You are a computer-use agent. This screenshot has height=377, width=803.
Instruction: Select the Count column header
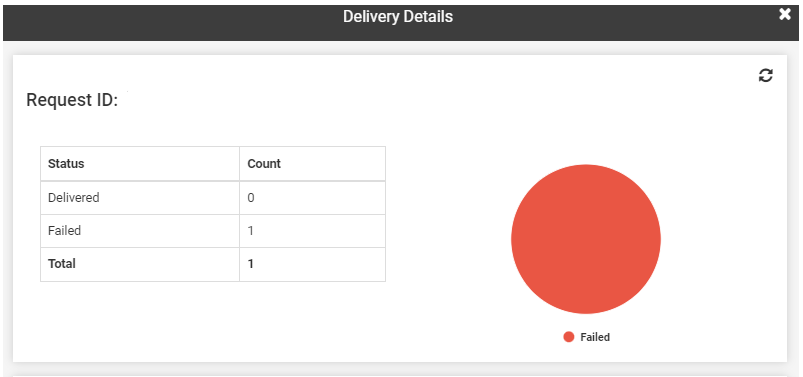[264, 164]
